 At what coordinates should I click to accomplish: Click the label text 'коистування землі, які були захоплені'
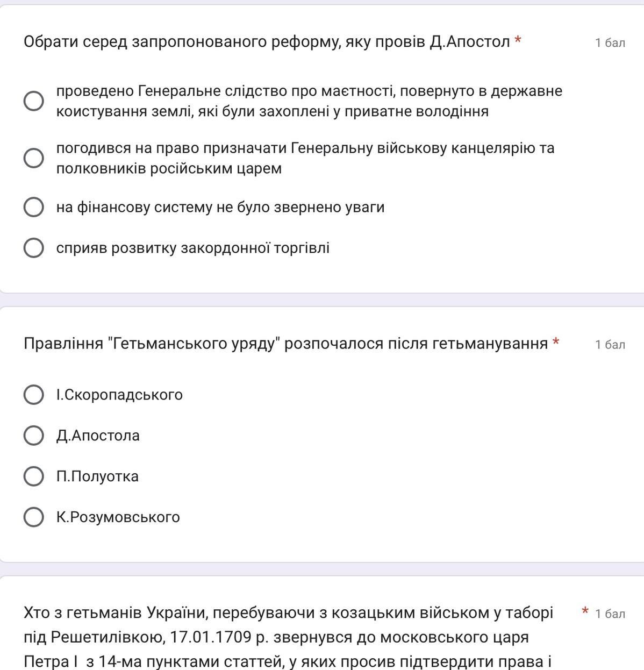(x=272, y=111)
